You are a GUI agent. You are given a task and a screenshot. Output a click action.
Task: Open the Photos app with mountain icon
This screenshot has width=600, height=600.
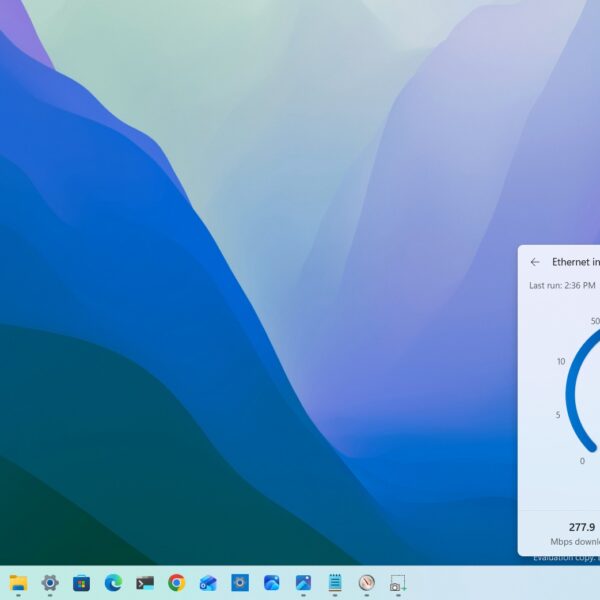(303, 583)
